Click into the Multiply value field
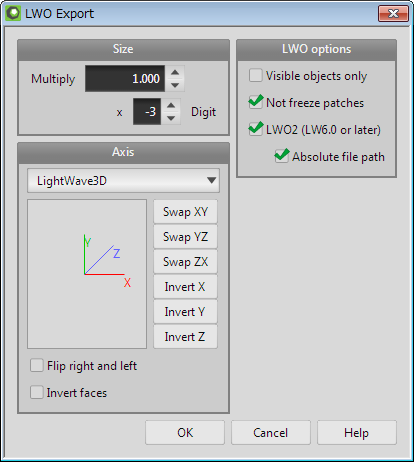 pyautogui.click(x=125, y=79)
